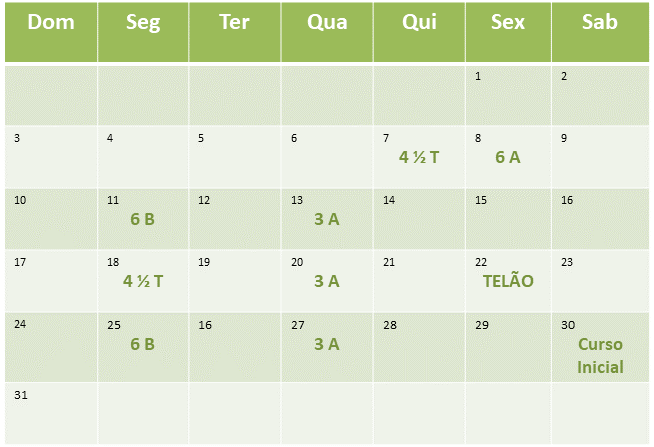Select the Dom column header
The height and width of the screenshot is (447, 654).
tap(51, 32)
